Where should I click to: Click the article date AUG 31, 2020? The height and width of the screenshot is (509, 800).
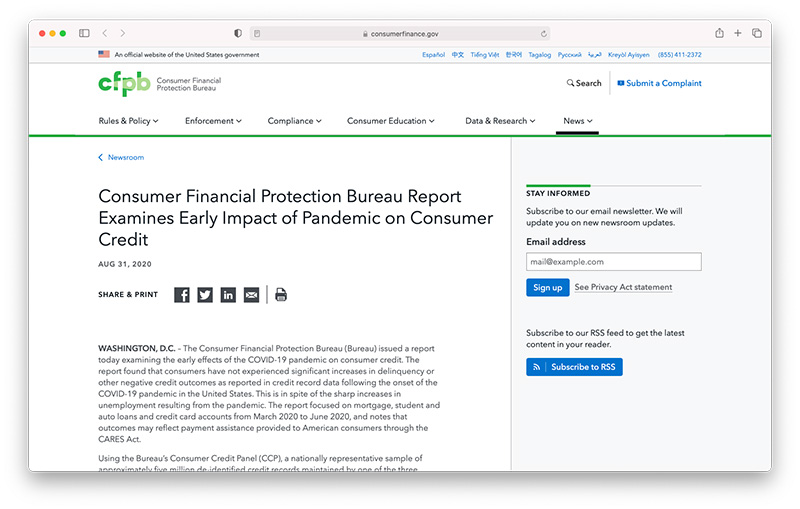click(x=125, y=264)
